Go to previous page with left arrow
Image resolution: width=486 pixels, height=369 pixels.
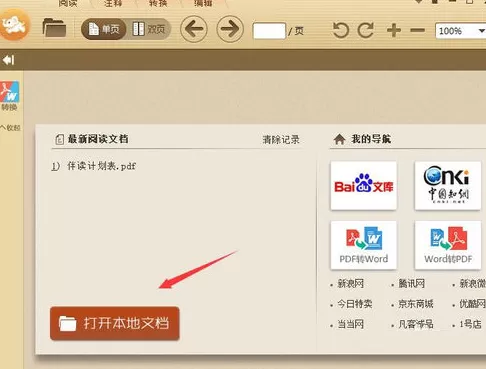[x=194, y=29]
